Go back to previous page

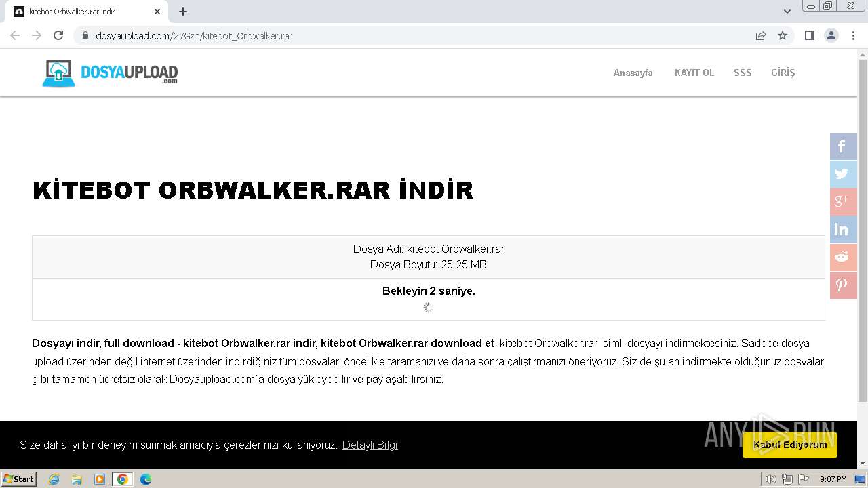click(x=15, y=35)
